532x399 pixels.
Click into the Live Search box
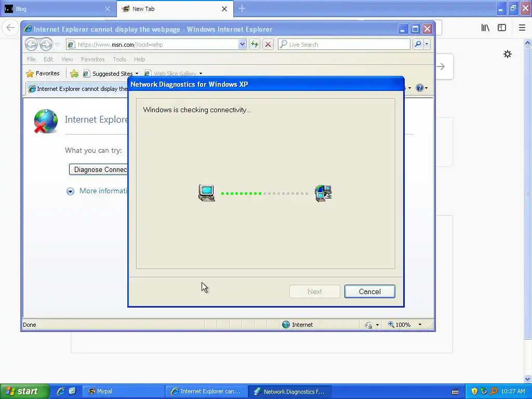pos(344,45)
